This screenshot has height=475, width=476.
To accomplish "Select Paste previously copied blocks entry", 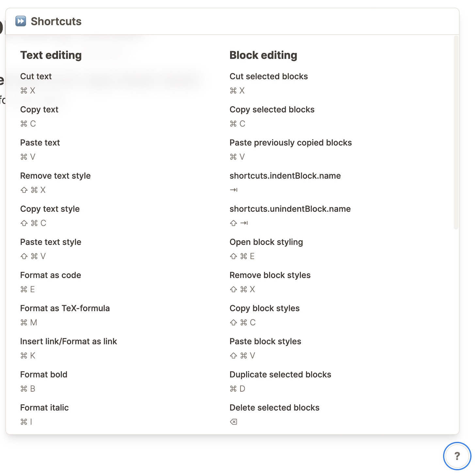I will coord(291,143).
